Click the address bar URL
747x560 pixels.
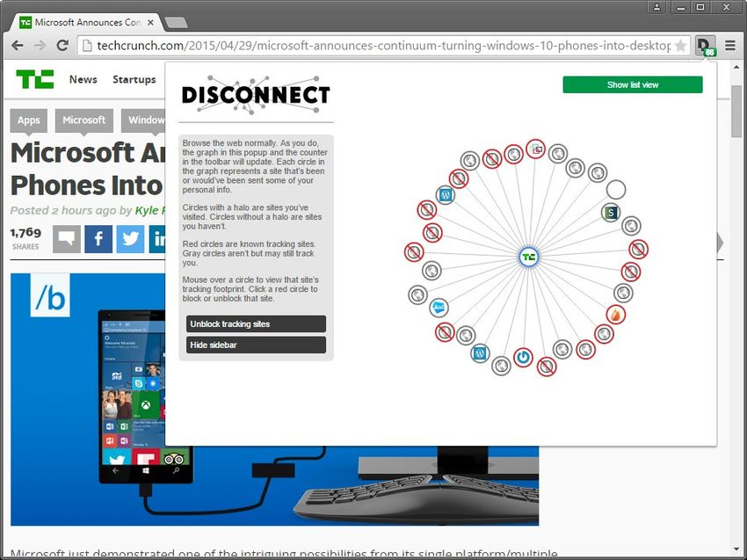(383, 46)
